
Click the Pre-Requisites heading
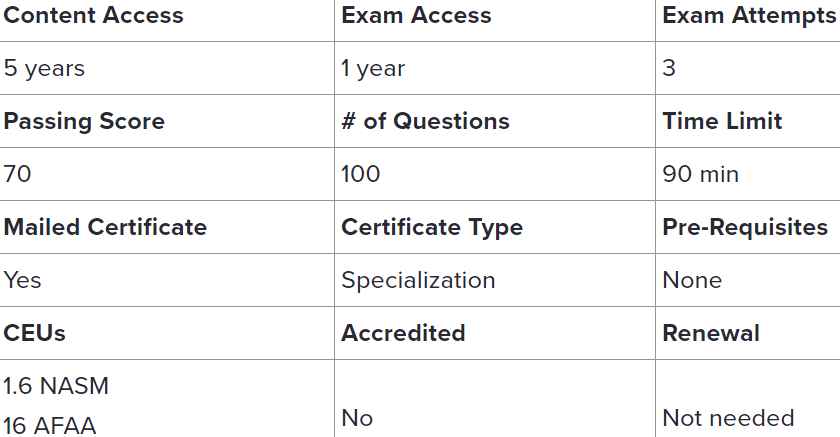[x=745, y=228]
